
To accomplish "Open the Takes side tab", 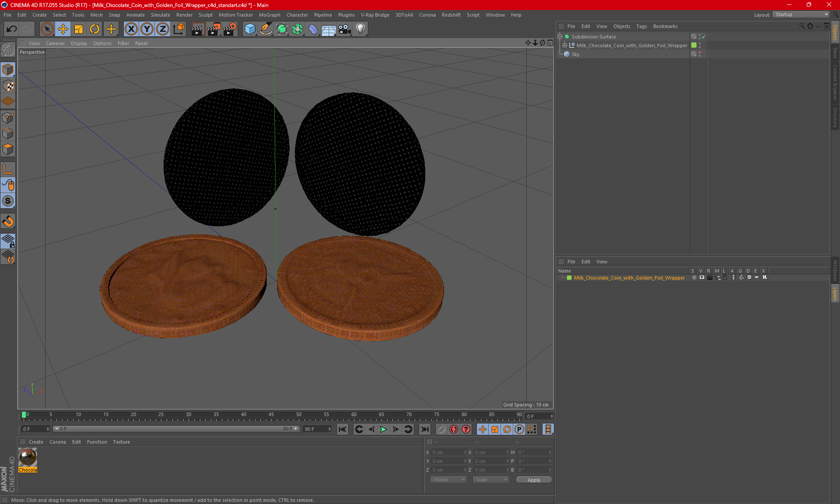I will [835, 52].
